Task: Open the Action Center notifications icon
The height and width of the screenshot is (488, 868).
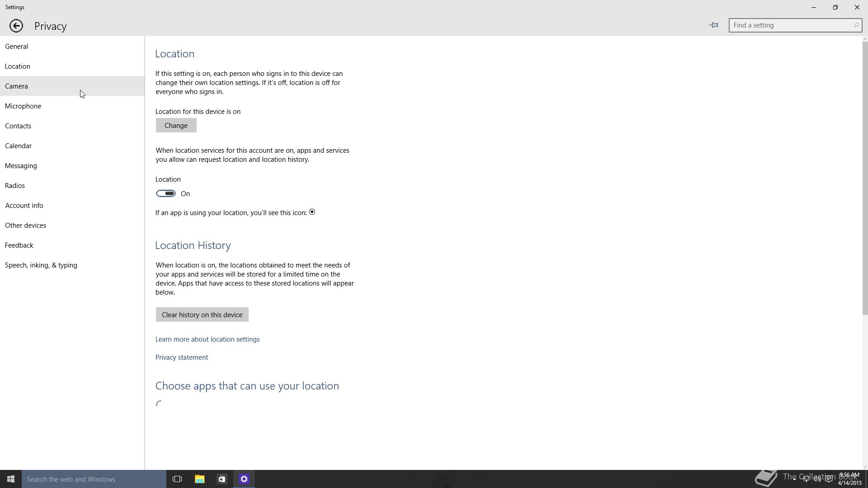Action: 829,479
